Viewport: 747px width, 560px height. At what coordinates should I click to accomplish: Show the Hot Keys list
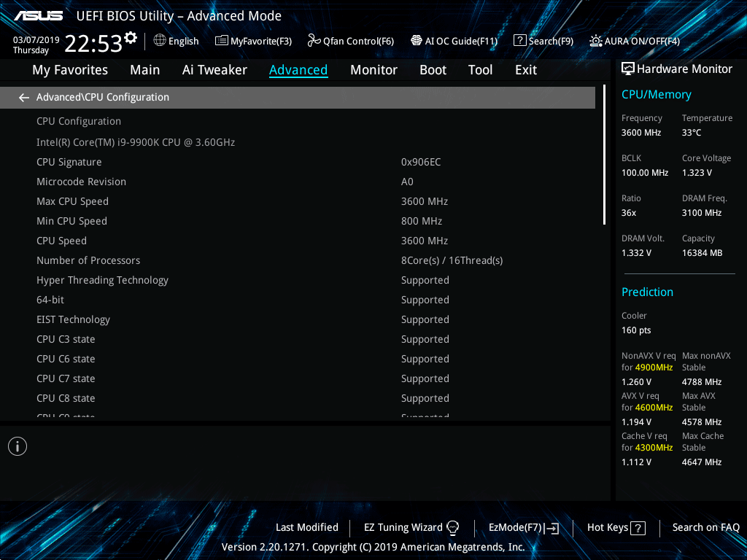(616, 528)
